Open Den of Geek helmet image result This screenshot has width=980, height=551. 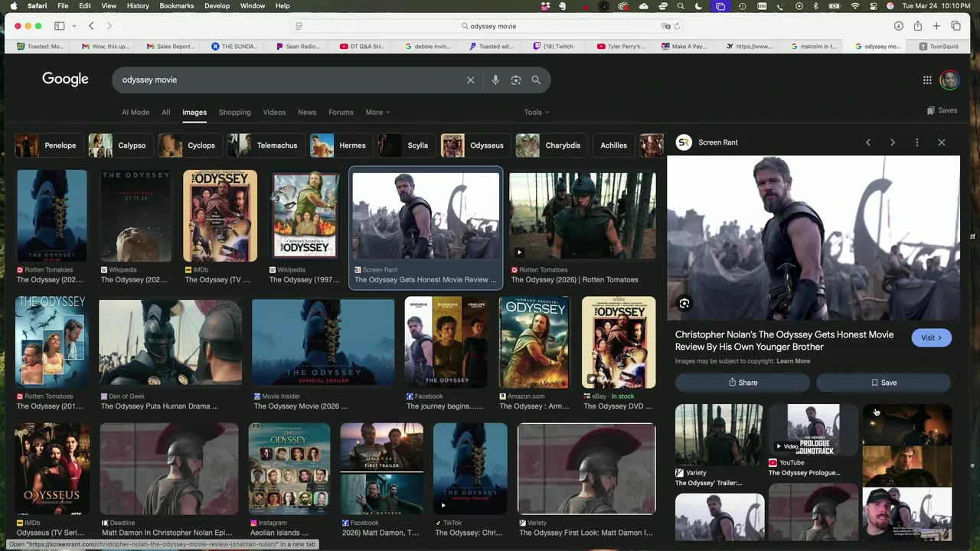click(x=170, y=343)
